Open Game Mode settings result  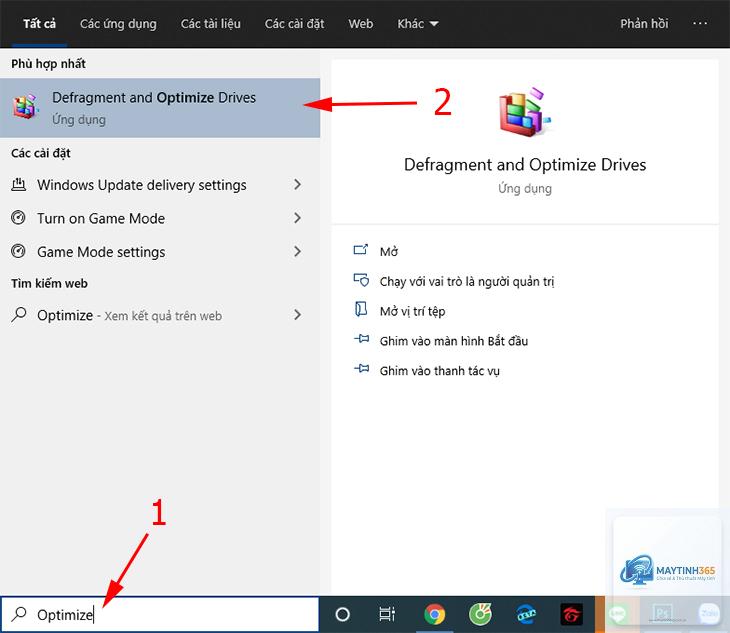coord(160,252)
